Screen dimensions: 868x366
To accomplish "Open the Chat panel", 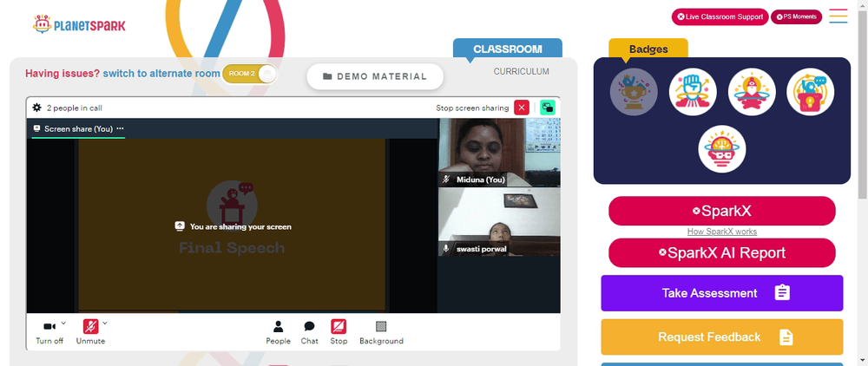I will point(310,332).
